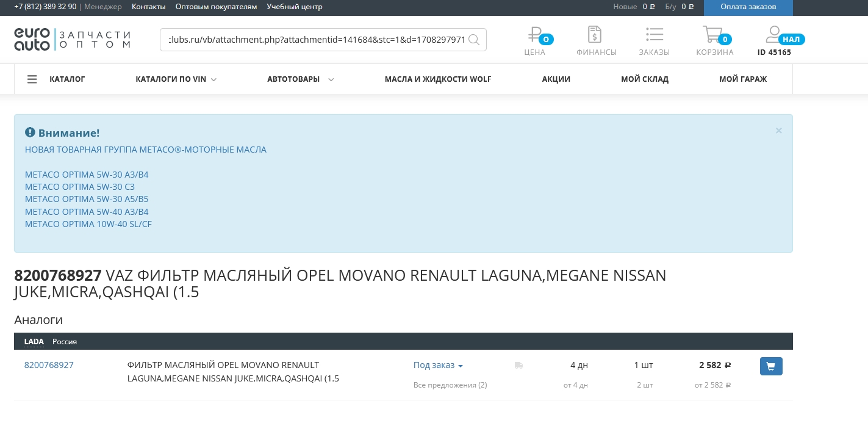Click the НАЛ badge on profile

(792, 40)
